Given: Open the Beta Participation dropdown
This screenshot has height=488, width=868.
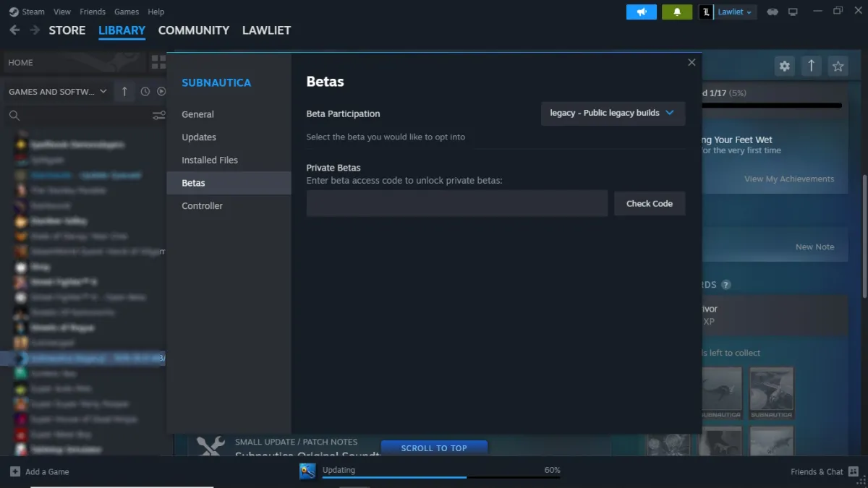Looking at the screenshot, I should [613, 114].
